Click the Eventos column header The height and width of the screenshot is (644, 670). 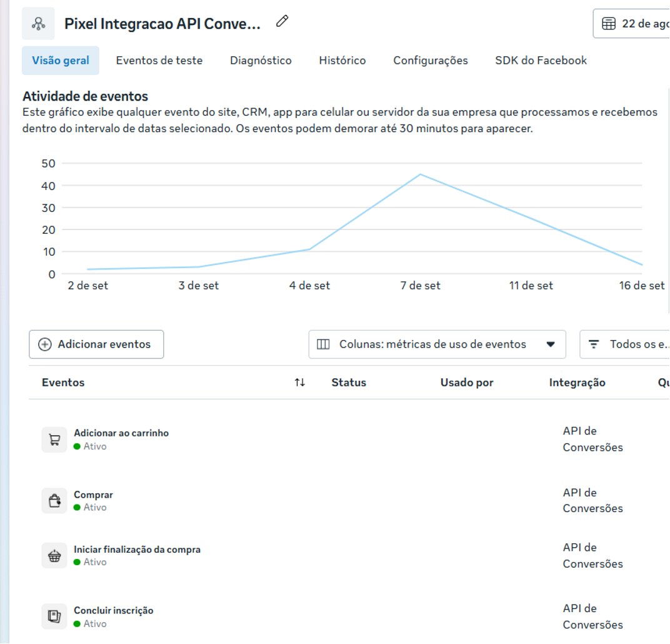coord(63,382)
